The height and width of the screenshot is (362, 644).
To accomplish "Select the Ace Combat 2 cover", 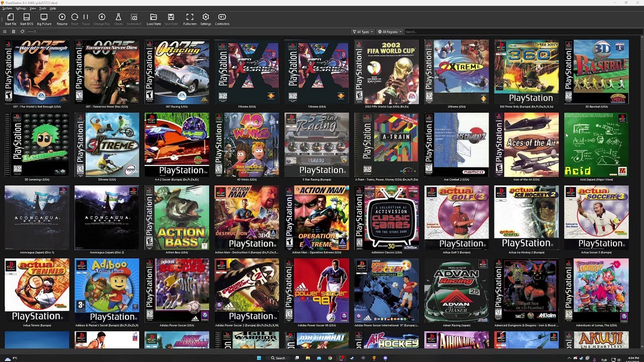I will point(456,145).
